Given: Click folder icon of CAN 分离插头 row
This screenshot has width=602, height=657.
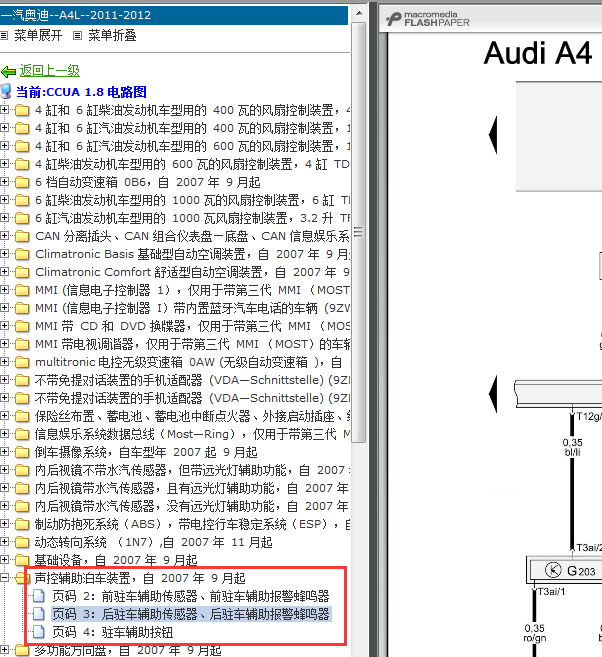Looking at the screenshot, I should pyautogui.click(x=22, y=237).
